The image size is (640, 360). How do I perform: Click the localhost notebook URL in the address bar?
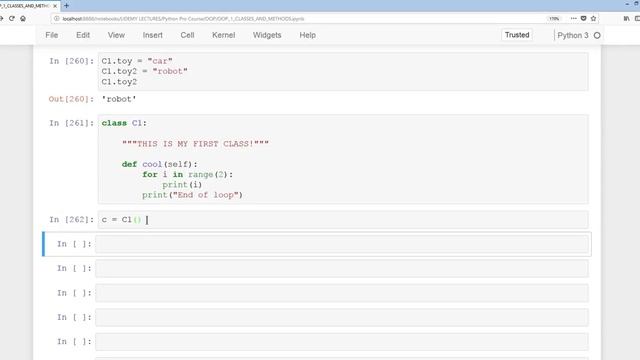click(x=183, y=19)
